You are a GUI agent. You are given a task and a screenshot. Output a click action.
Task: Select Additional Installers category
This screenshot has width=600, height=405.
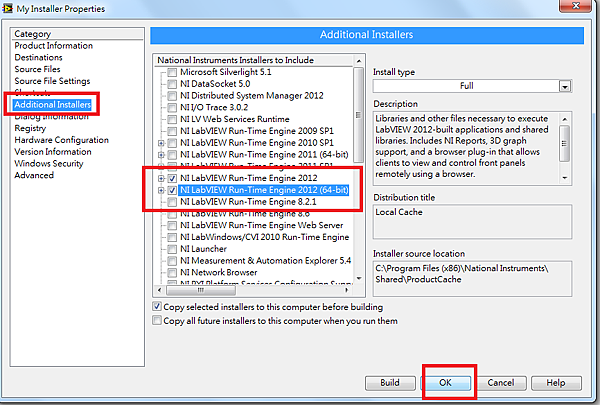(52, 105)
